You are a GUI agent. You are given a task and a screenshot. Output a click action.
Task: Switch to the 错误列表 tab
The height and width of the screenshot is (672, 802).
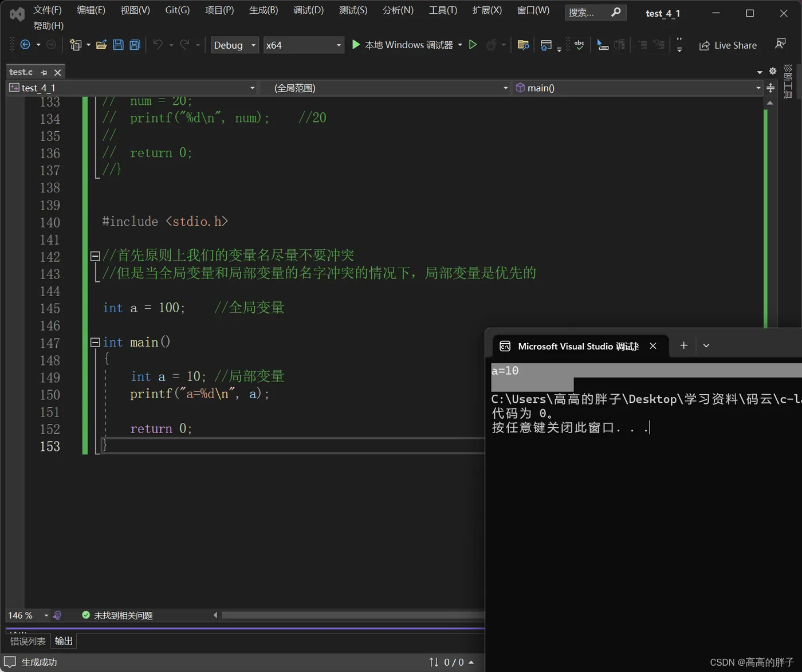coord(28,641)
